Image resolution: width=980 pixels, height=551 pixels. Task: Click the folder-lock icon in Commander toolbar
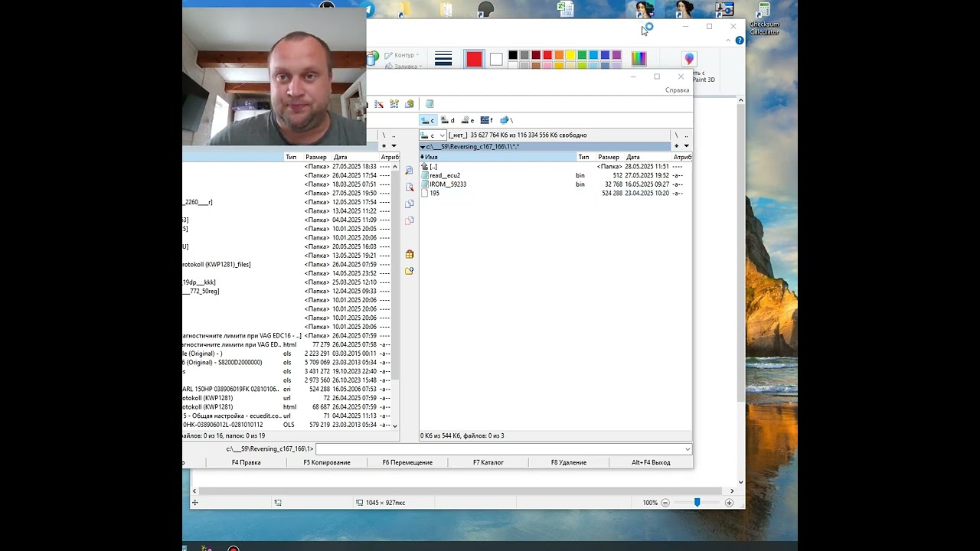(x=410, y=104)
